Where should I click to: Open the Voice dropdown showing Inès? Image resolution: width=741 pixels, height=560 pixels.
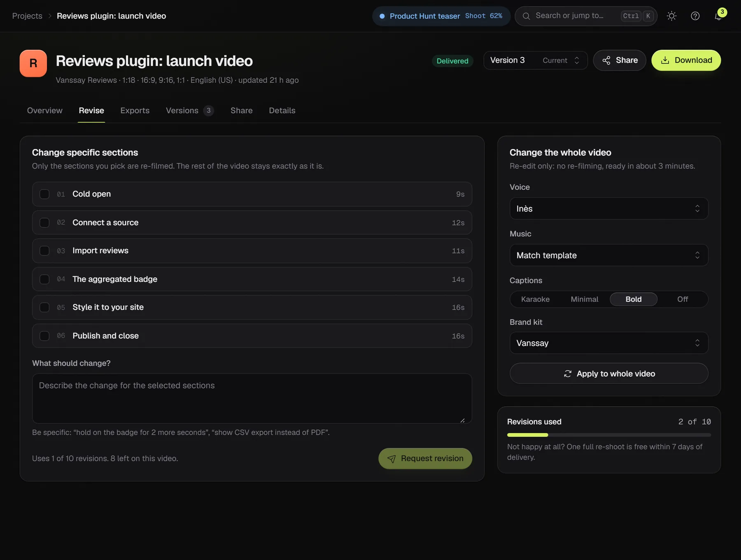[x=609, y=208]
